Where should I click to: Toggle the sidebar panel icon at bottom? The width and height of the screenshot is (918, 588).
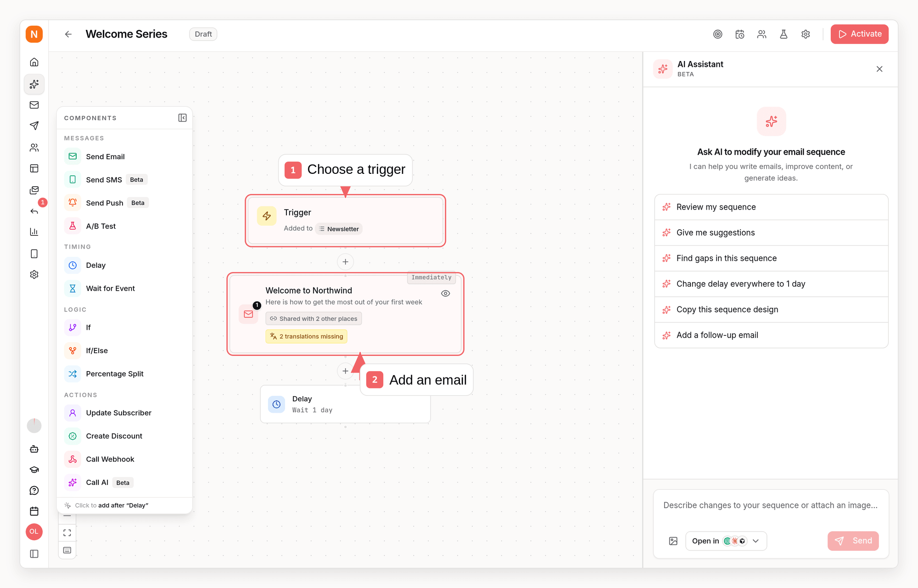click(34, 554)
